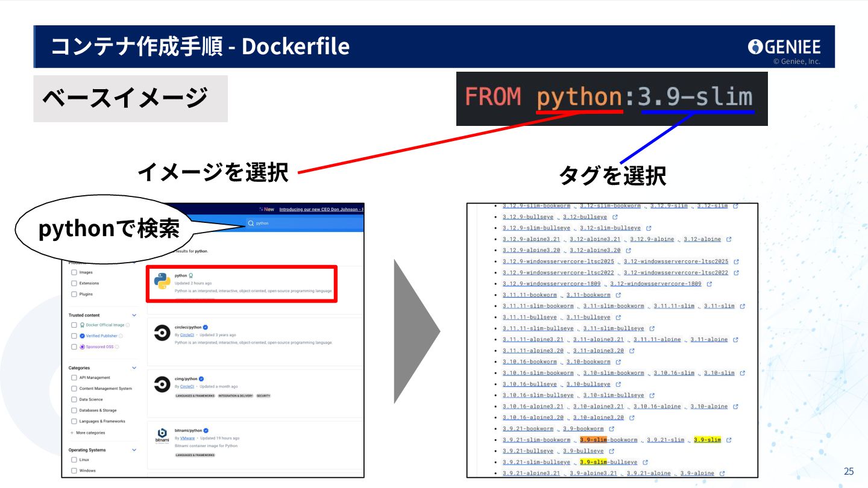Screen dimensions: 868x488
Task: Open external link icon after 3.12-alpine3.20
Action: [x=628, y=250]
